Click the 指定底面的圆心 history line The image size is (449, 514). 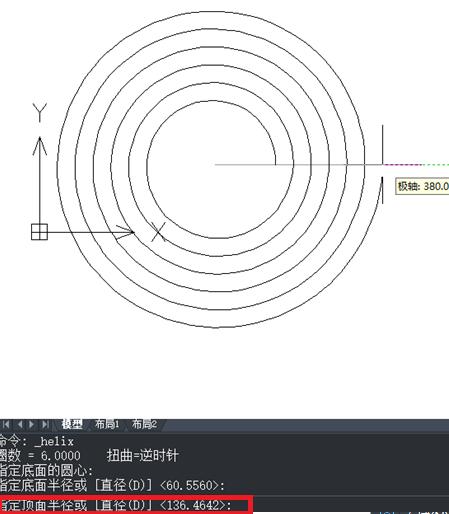47,471
